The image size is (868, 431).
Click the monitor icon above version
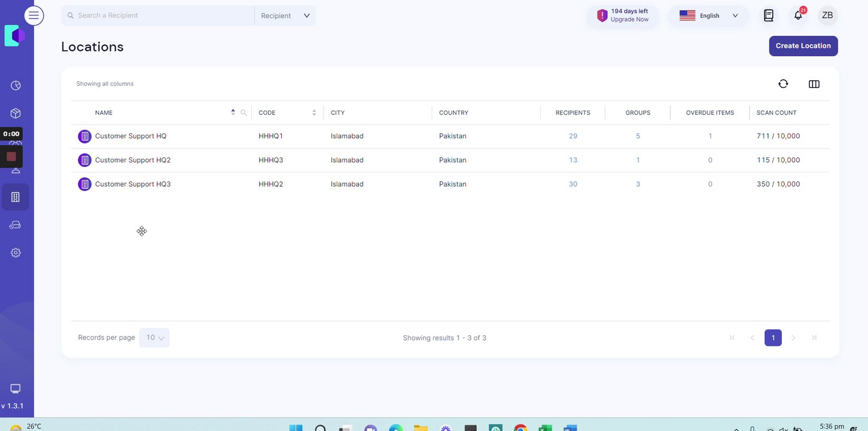(x=16, y=388)
